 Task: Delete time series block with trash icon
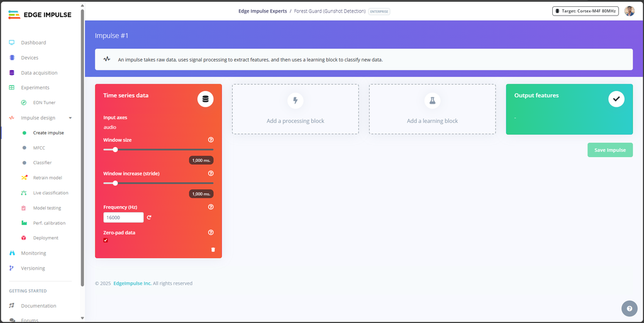click(213, 249)
